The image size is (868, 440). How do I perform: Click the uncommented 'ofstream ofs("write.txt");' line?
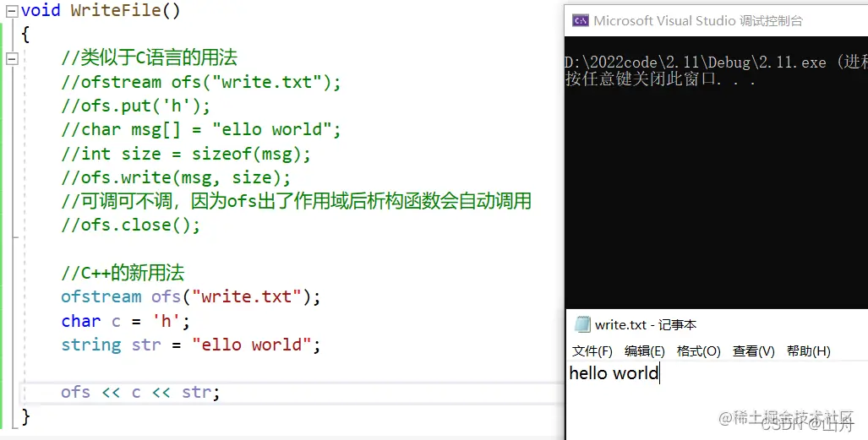point(191,296)
